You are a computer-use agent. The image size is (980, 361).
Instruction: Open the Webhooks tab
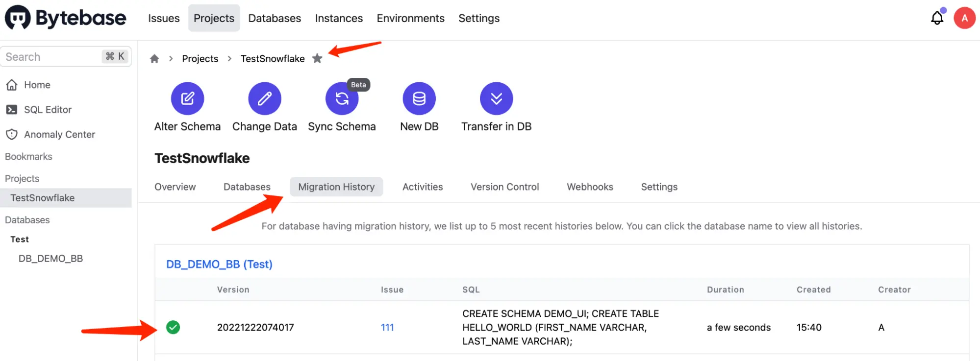(590, 187)
